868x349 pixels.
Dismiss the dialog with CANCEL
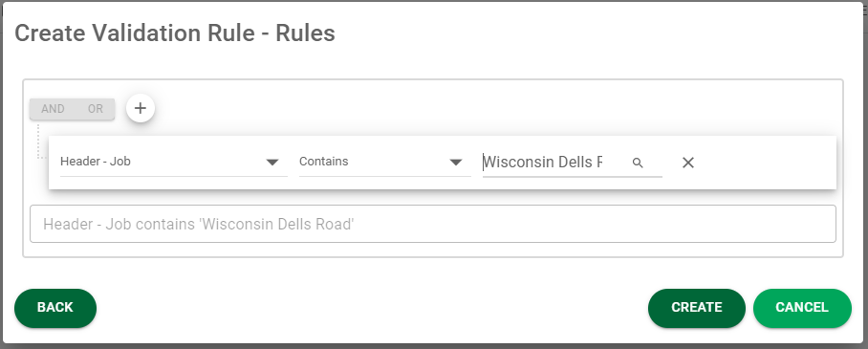(x=802, y=308)
